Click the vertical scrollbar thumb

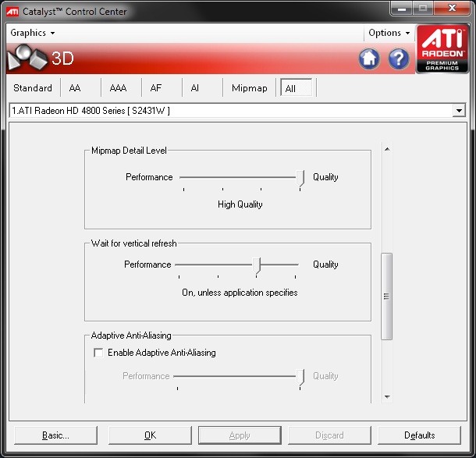click(387, 296)
